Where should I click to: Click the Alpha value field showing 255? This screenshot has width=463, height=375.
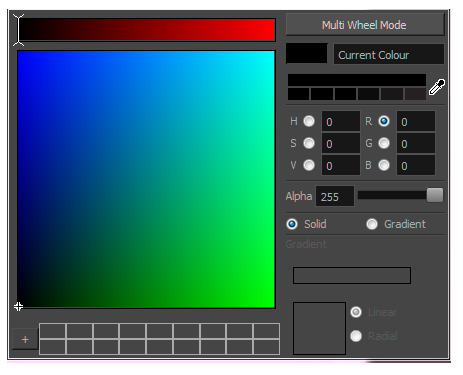(x=335, y=196)
